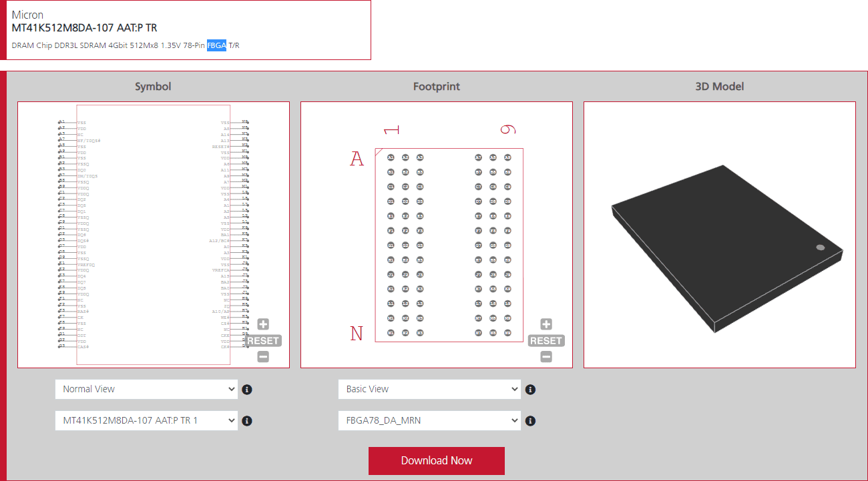Click the Footprint BGA layout preview
The width and height of the screenshot is (868, 481).
pos(437,235)
